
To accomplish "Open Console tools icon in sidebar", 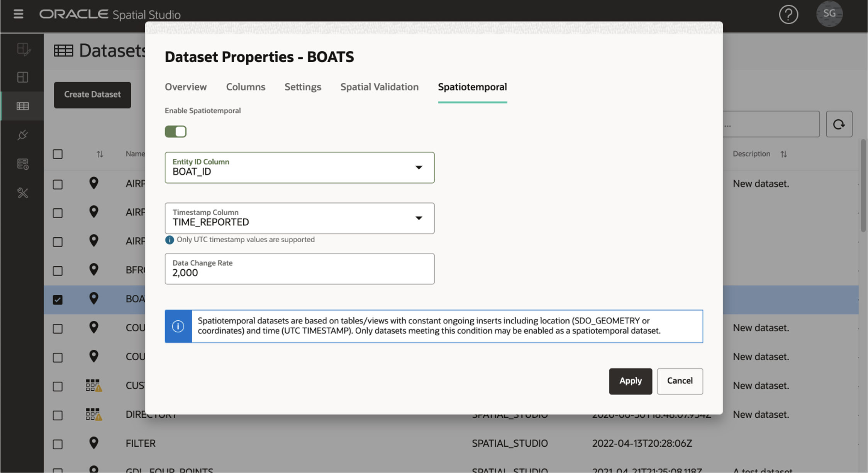I will point(23,193).
